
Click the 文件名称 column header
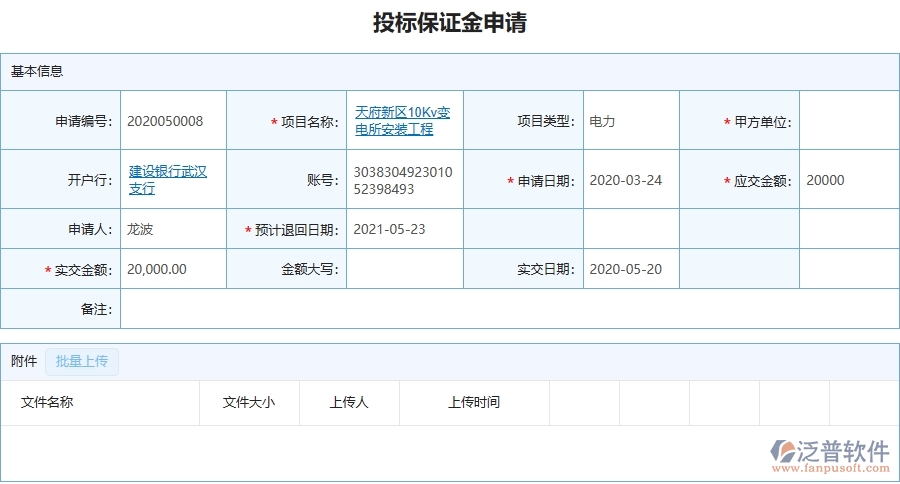47,402
